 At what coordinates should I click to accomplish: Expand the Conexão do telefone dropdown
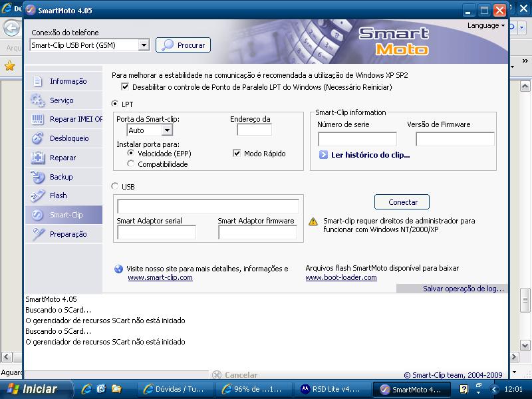[x=144, y=45]
